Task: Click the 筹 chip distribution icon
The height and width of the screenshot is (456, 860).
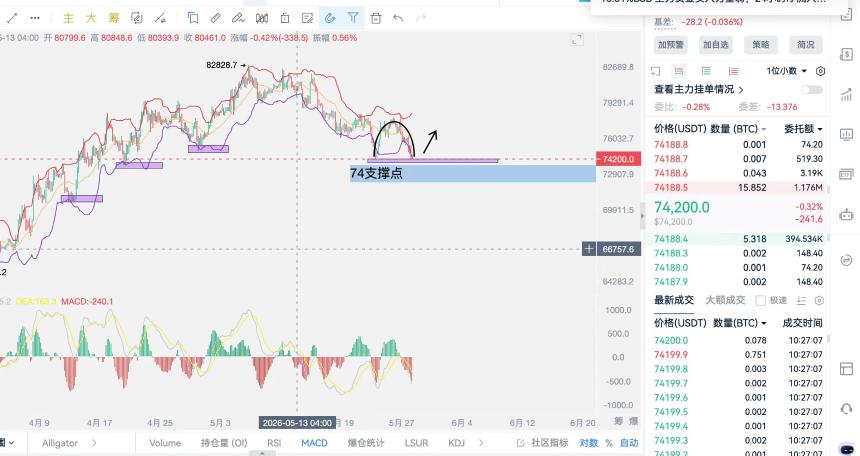Action: click(x=114, y=18)
